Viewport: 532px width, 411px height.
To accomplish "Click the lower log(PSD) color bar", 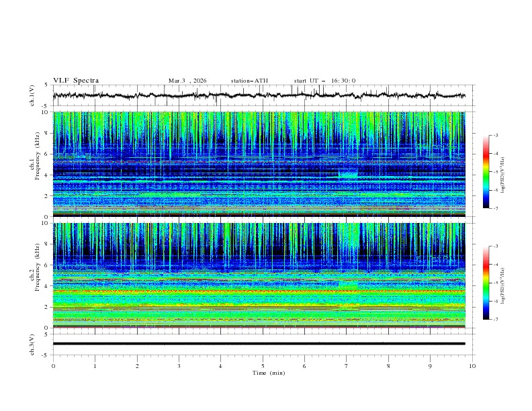I will click(x=486, y=283).
